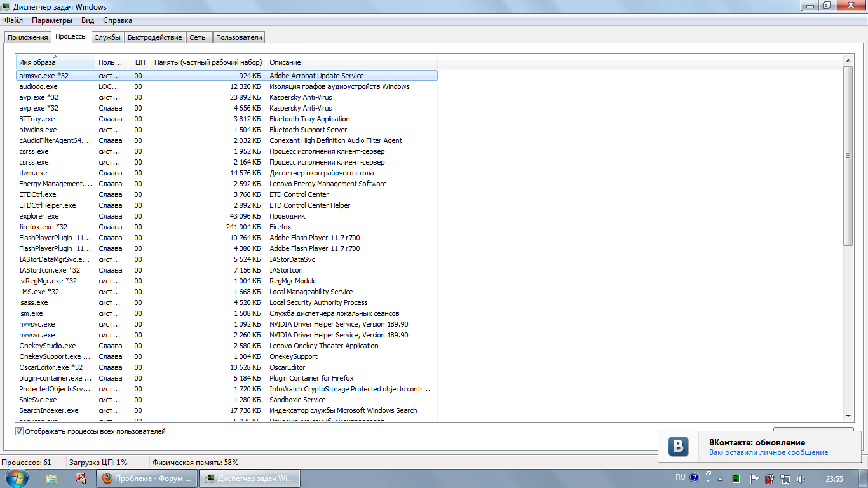Click the Task Manager title bar icon

click(6, 6)
